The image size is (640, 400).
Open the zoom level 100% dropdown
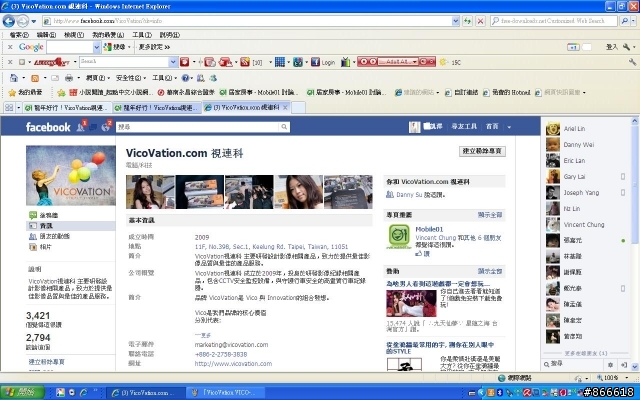(x=627, y=378)
